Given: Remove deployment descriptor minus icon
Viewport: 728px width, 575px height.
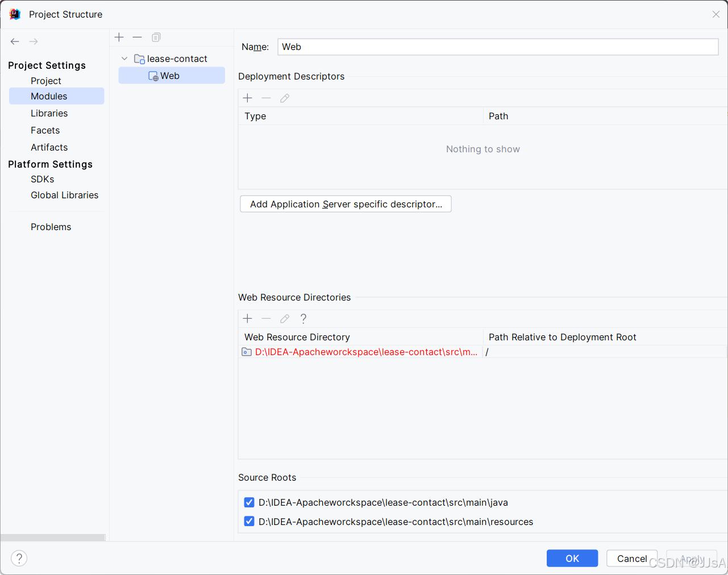Looking at the screenshot, I should pos(266,98).
